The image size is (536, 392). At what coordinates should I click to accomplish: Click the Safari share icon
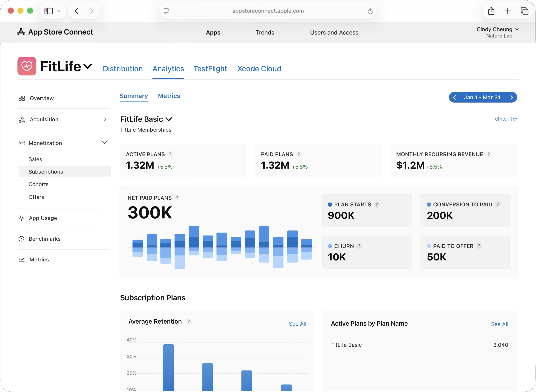(491, 11)
